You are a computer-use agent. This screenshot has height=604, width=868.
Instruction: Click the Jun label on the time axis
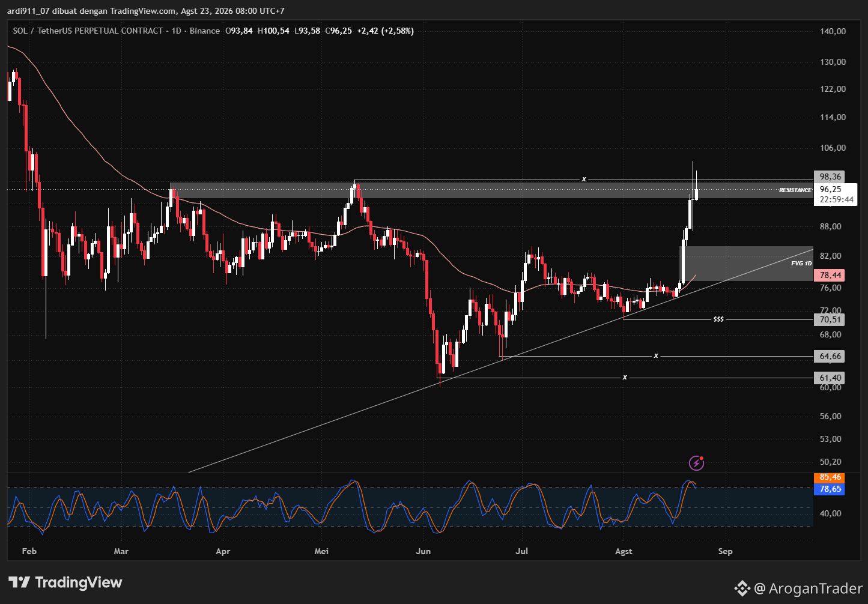(423, 551)
